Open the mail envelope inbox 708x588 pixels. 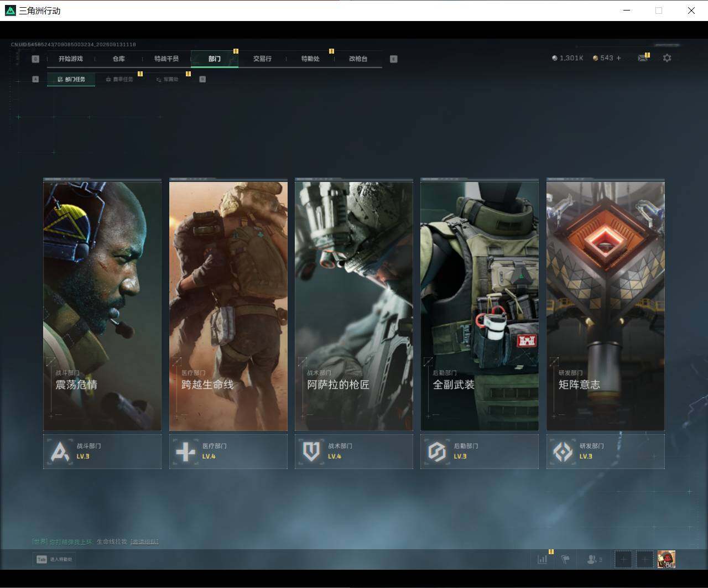[642, 58]
